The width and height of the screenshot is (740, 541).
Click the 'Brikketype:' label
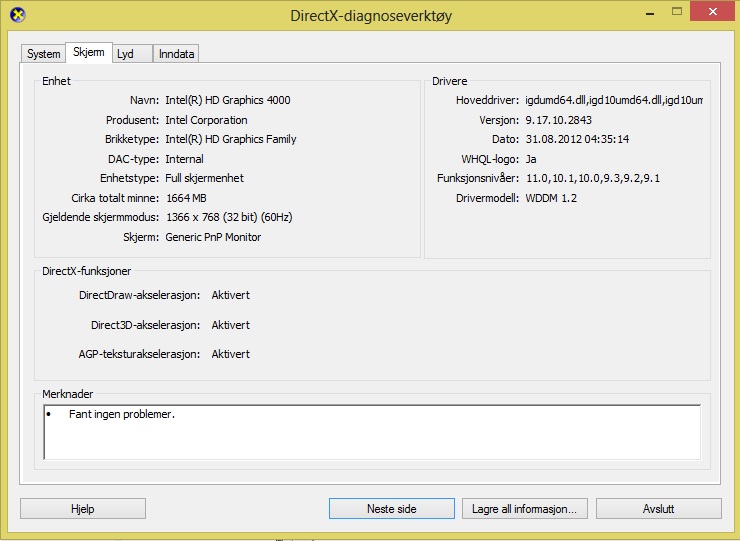click(132, 139)
